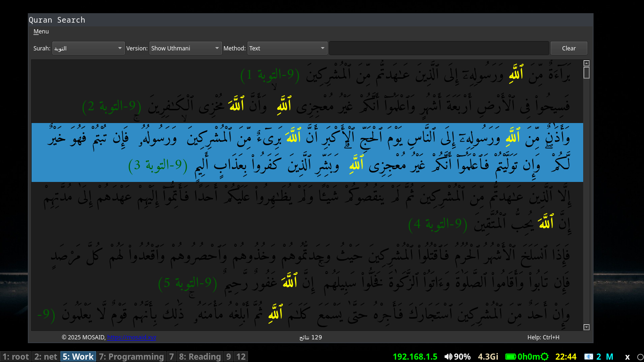Image resolution: width=644 pixels, height=362 pixels.
Task: Switch to the 7: Programming workspace
Action: point(132,356)
